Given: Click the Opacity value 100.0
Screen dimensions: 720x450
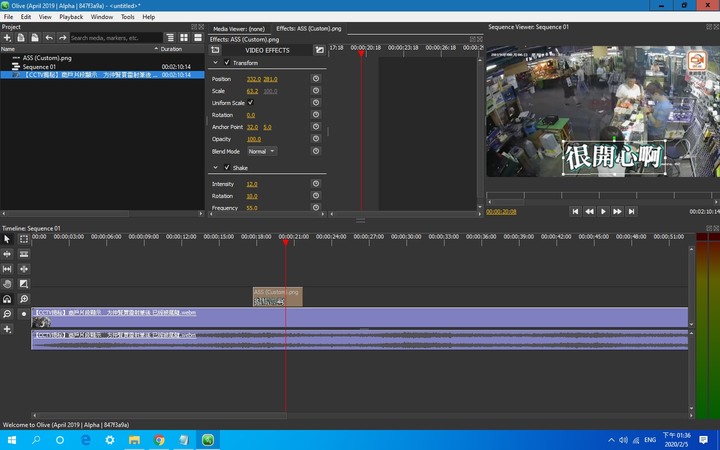Looking at the screenshot, I should (254, 139).
